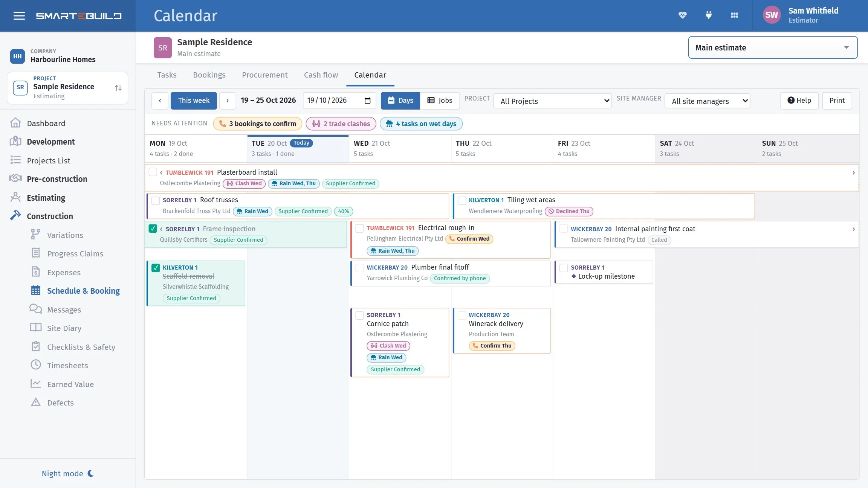Viewport: 868px width, 488px height.
Task: Expand Plasterboard install to the right
Action: tap(854, 172)
